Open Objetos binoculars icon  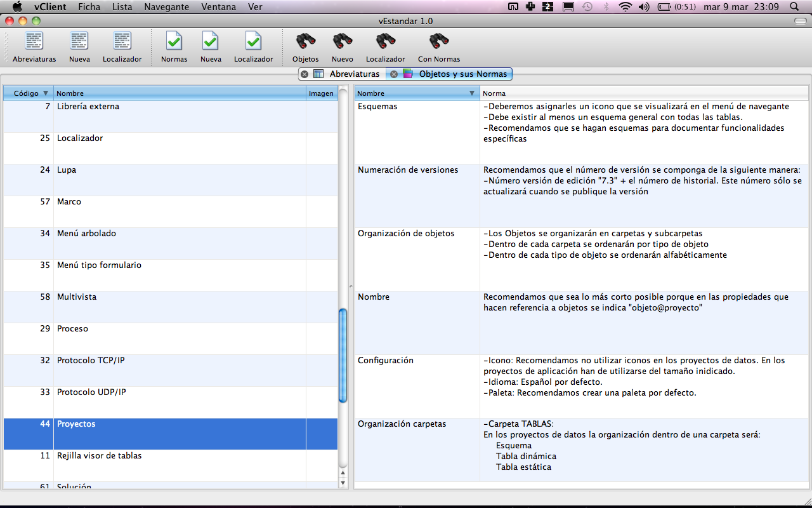click(306, 41)
